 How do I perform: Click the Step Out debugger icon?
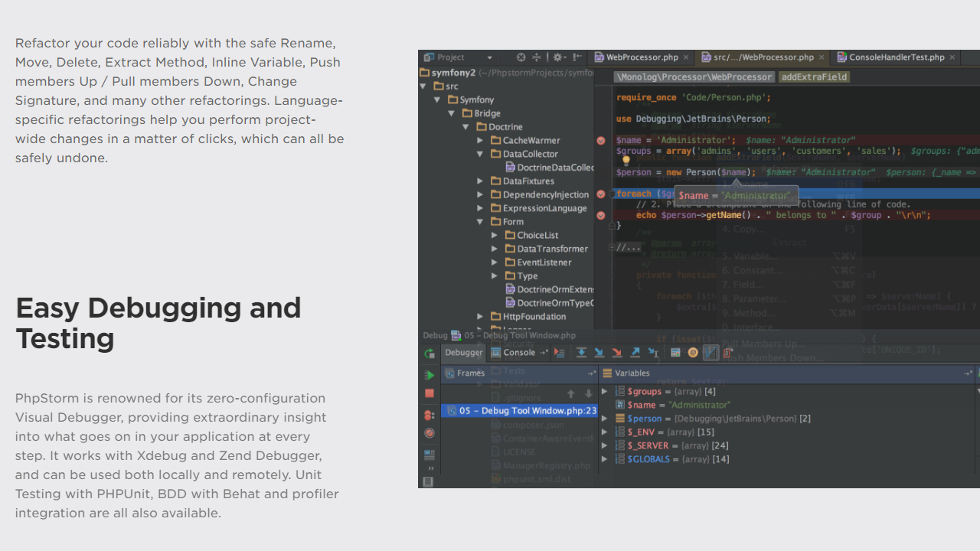tap(635, 353)
